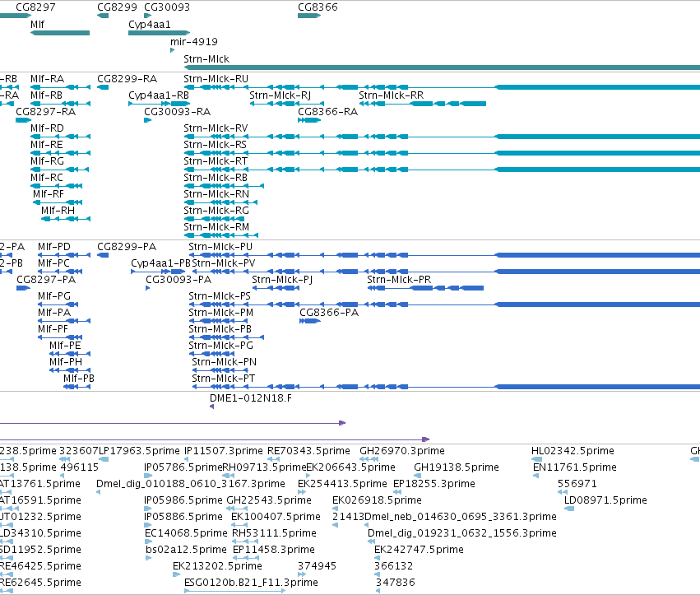The height and width of the screenshot is (595, 700).
Task: Click the Strn-Mlck-PM protein label
Action: pos(221,313)
